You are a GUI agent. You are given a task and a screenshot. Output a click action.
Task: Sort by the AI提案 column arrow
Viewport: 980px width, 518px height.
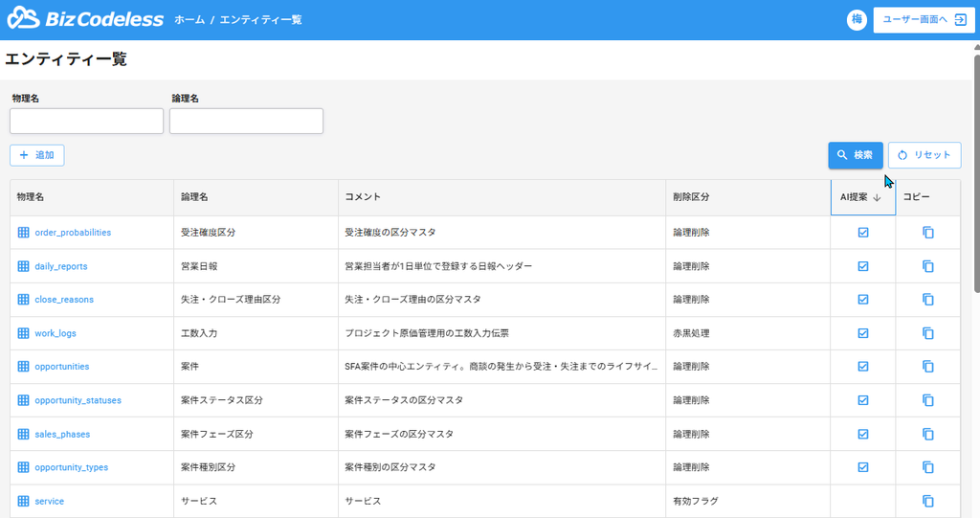click(877, 197)
